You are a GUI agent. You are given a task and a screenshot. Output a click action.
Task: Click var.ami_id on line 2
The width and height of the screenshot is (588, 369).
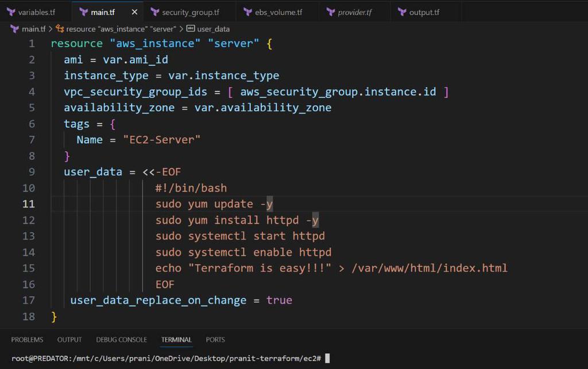click(x=136, y=60)
